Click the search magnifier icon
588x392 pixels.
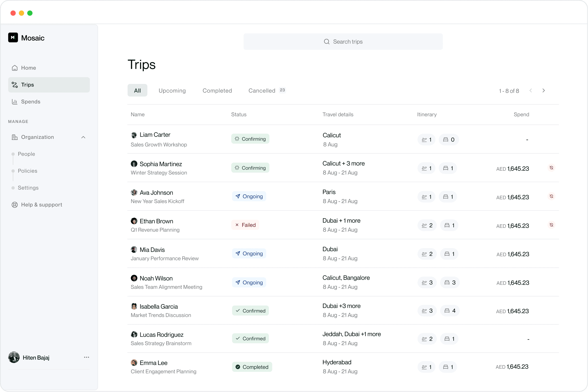(327, 41)
